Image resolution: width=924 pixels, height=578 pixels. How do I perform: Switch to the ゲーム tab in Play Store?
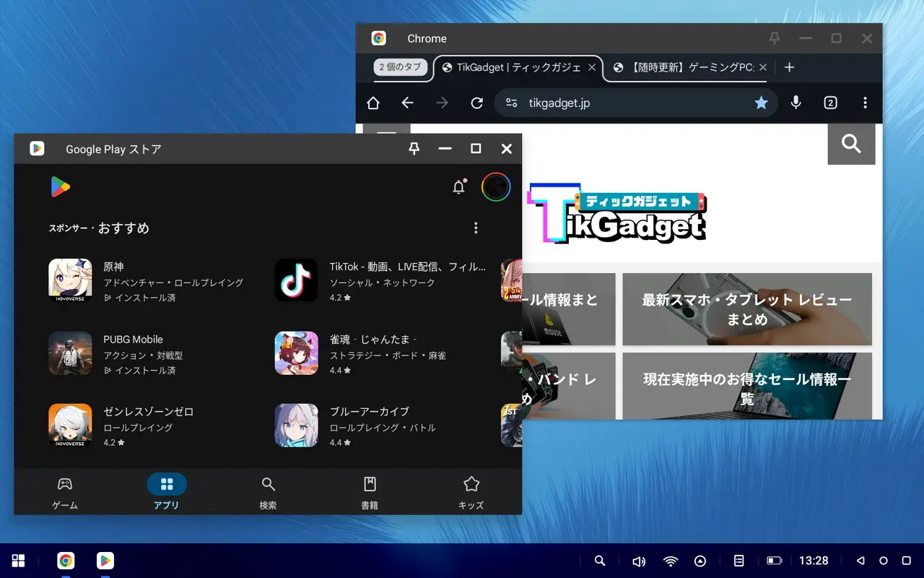[65, 492]
